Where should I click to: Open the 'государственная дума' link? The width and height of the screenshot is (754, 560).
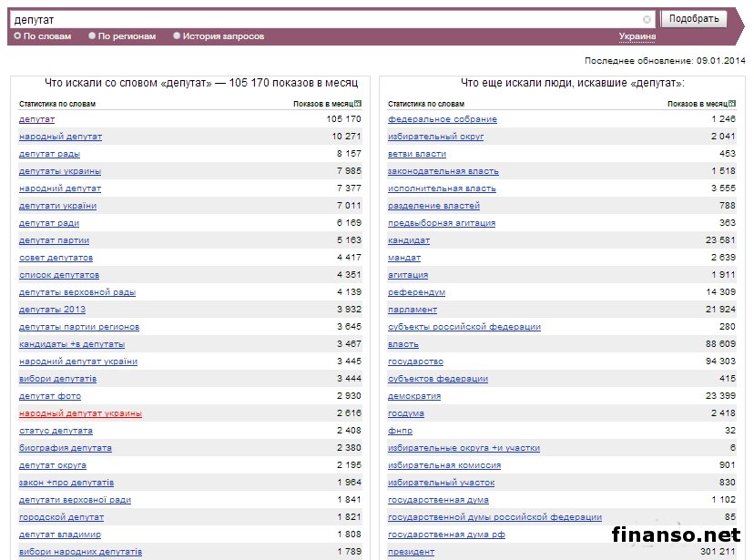[438, 500]
